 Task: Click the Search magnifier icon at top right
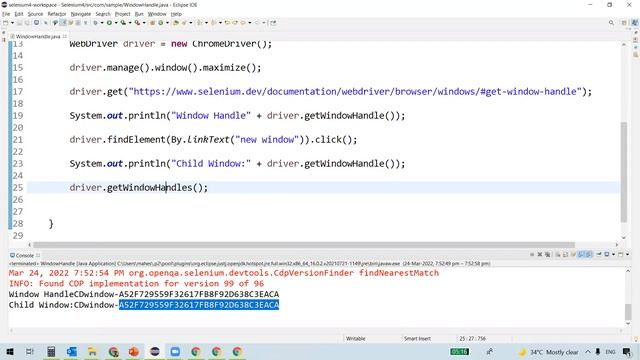click(x=611, y=23)
